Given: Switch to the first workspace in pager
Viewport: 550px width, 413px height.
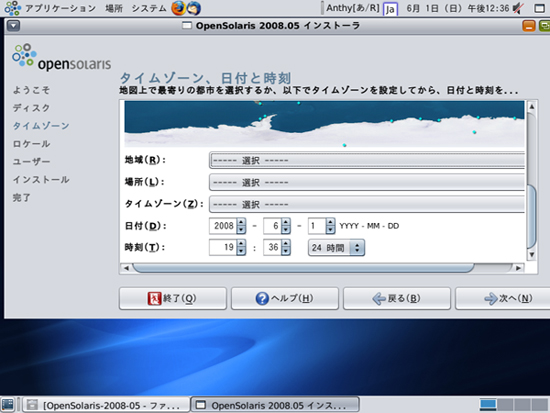Looking at the screenshot, I should tap(488, 405).
